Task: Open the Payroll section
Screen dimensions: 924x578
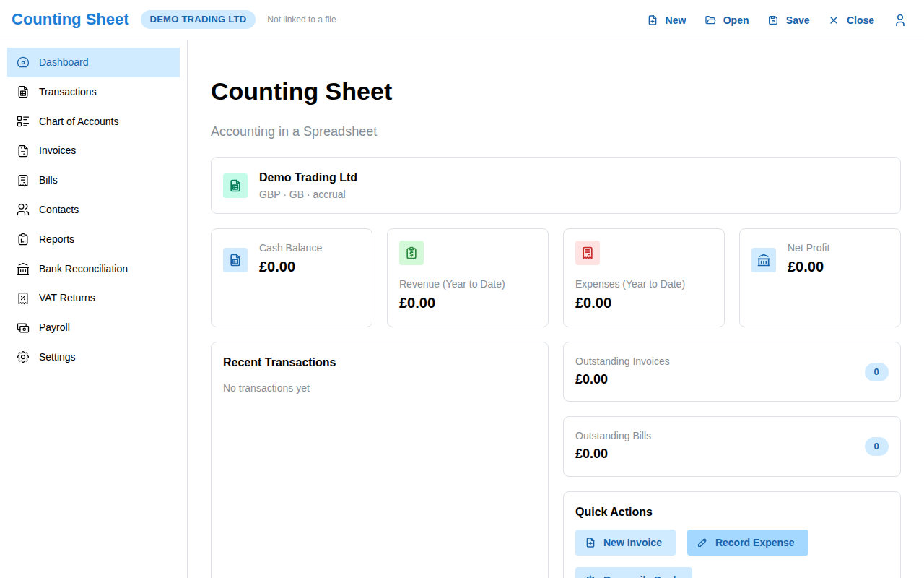Action: click(x=93, y=327)
